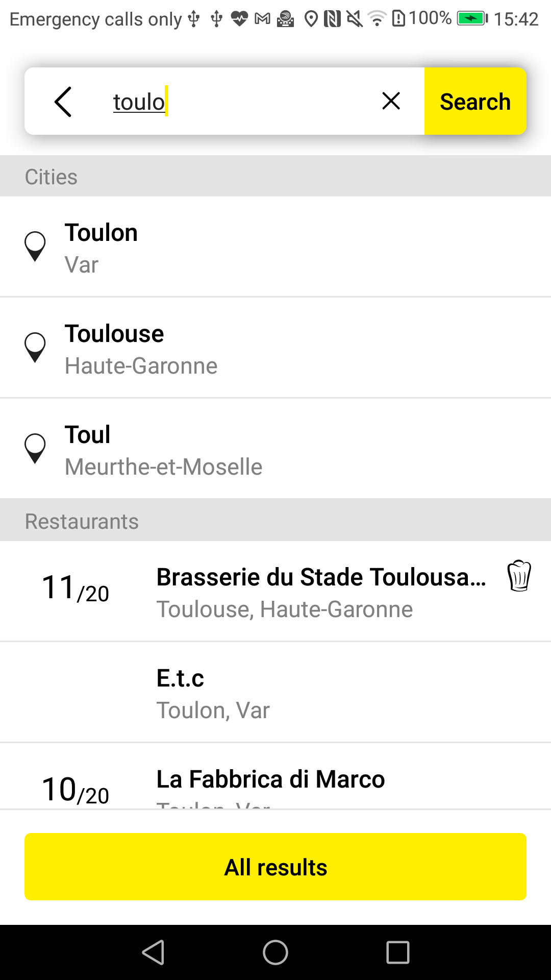Screen dimensions: 551x980
Task: Open the Android recent apps square
Action: coord(398,952)
